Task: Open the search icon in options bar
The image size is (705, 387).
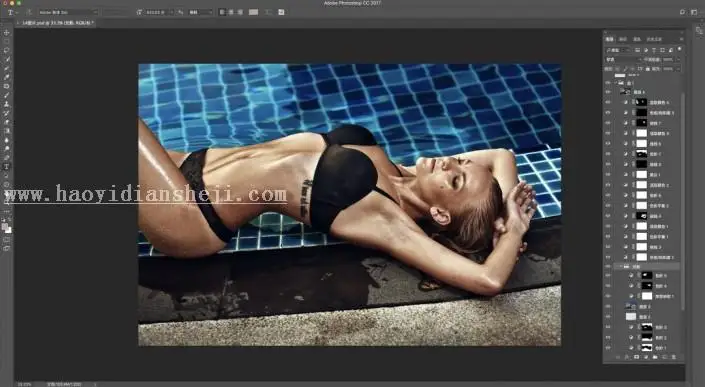Action: [x=682, y=12]
